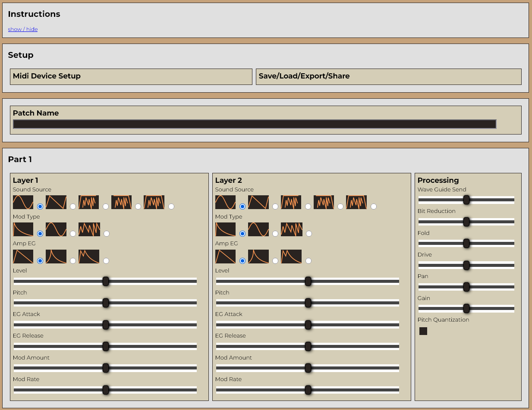
Task: Choose Layer 2 random noise Mod Type icon
Action: tap(292, 229)
